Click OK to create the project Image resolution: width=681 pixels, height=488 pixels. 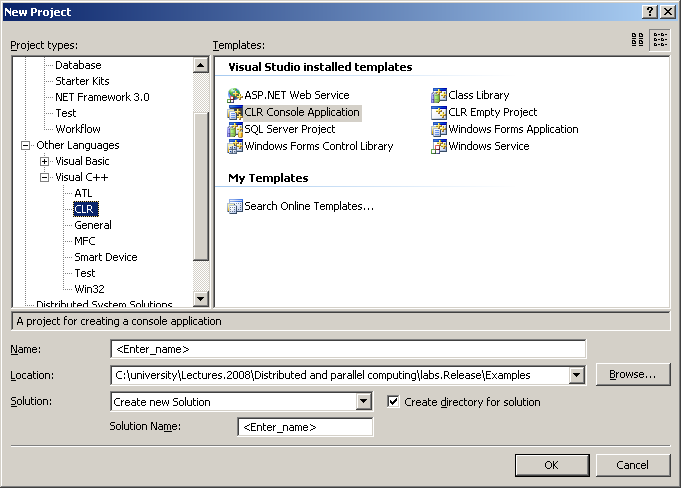tap(552, 465)
